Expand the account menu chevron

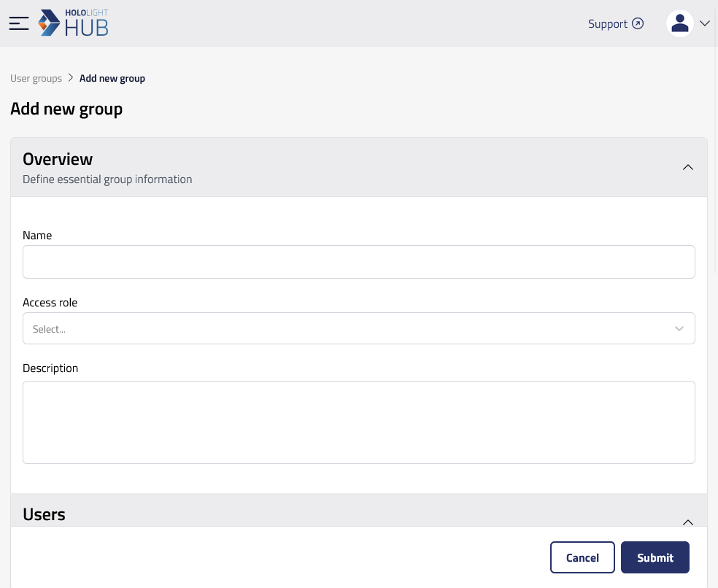(705, 23)
